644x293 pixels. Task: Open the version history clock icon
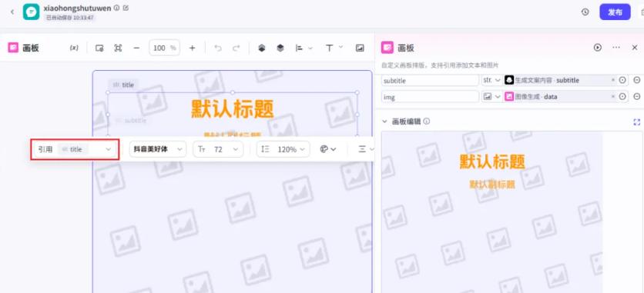(x=585, y=12)
